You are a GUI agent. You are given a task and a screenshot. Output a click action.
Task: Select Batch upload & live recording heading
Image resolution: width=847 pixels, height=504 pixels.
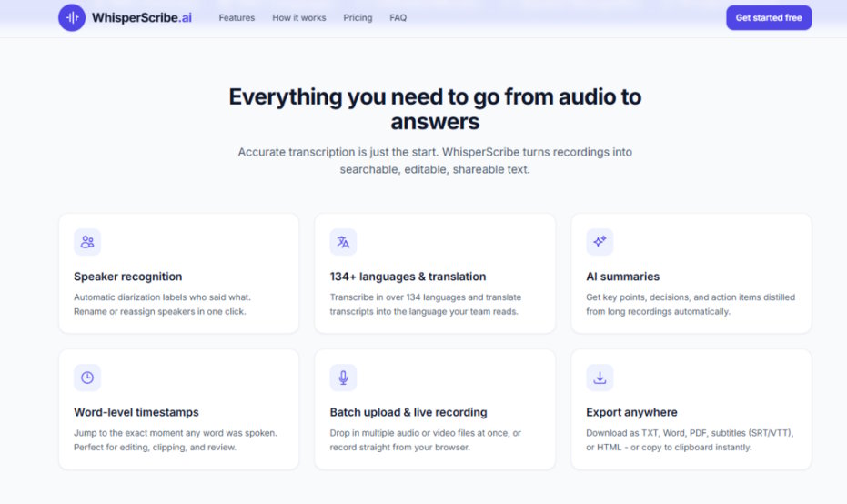(x=408, y=412)
